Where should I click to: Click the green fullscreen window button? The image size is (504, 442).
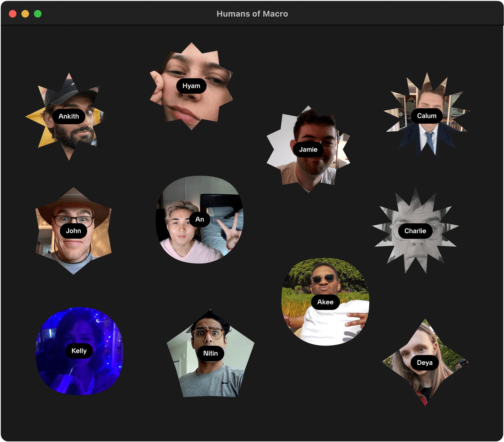tap(38, 14)
